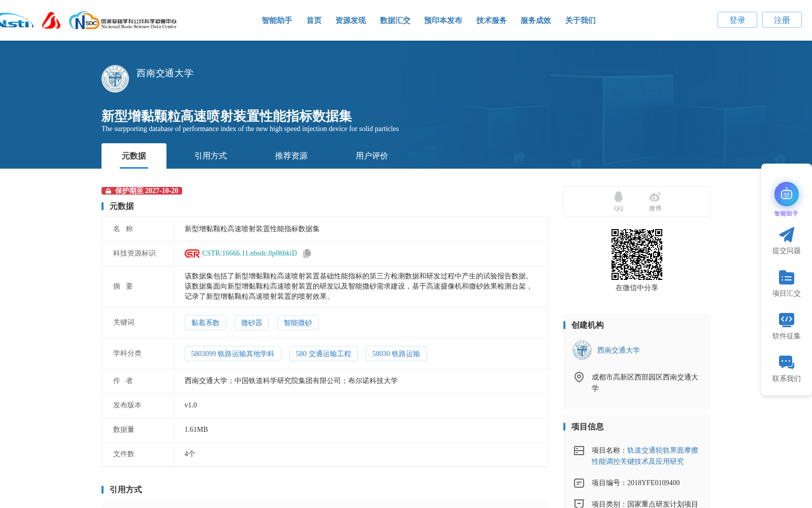Viewport: 812px width, 508px height.
Task: Click subject tag 580 交通运输工程
Action: coord(323,354)
